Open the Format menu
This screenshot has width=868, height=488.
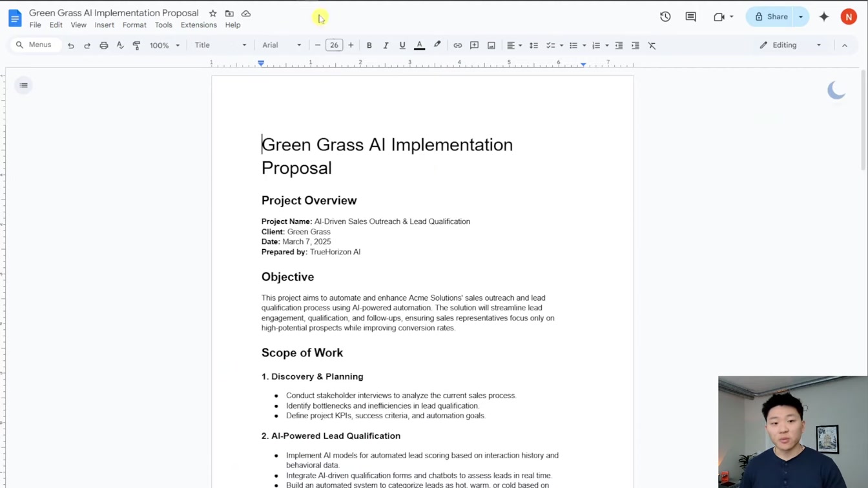[134, 25]
